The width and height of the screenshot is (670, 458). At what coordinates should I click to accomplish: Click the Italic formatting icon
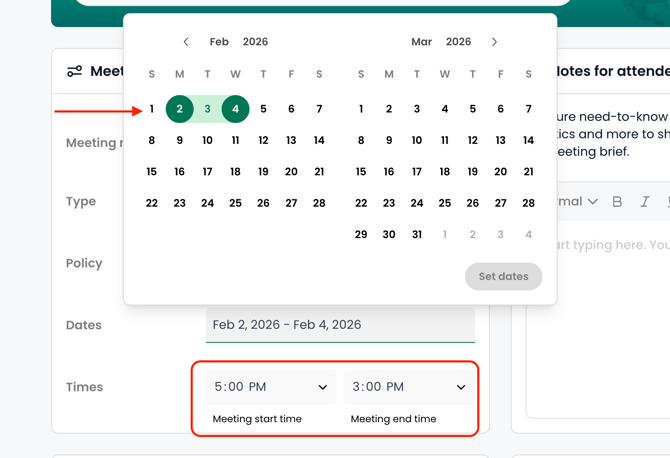[645, 201]
